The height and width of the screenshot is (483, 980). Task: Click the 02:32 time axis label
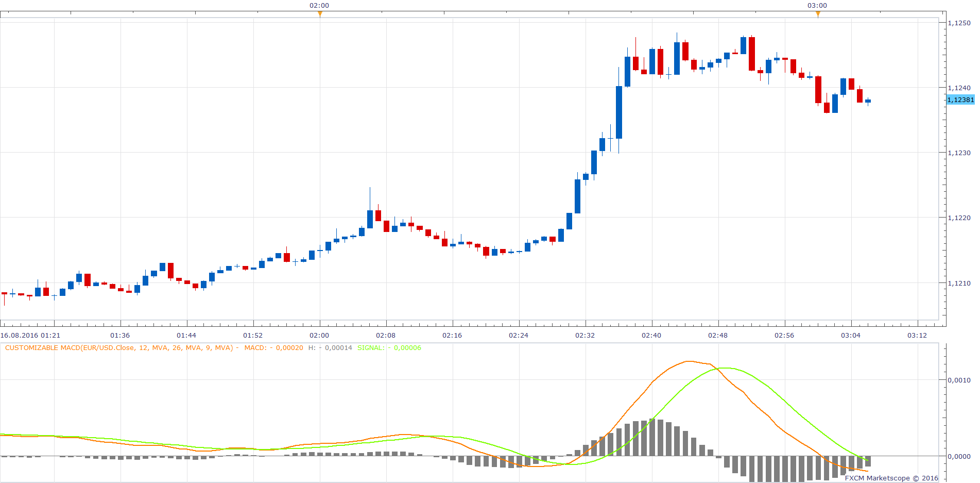click(585, 335)
